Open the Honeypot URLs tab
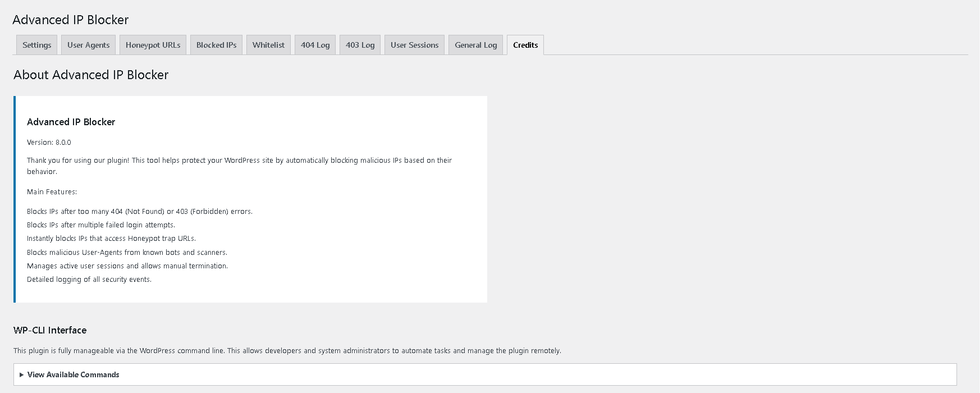Image resolution: width=980 pixels, height=393 pixels. pos(153,45)
